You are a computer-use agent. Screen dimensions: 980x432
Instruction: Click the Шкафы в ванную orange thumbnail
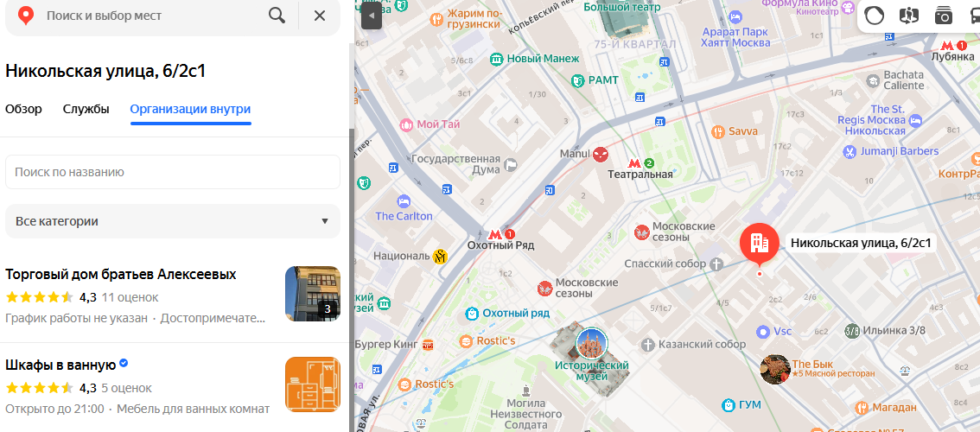pyautogui.click(x=312, y=384)
